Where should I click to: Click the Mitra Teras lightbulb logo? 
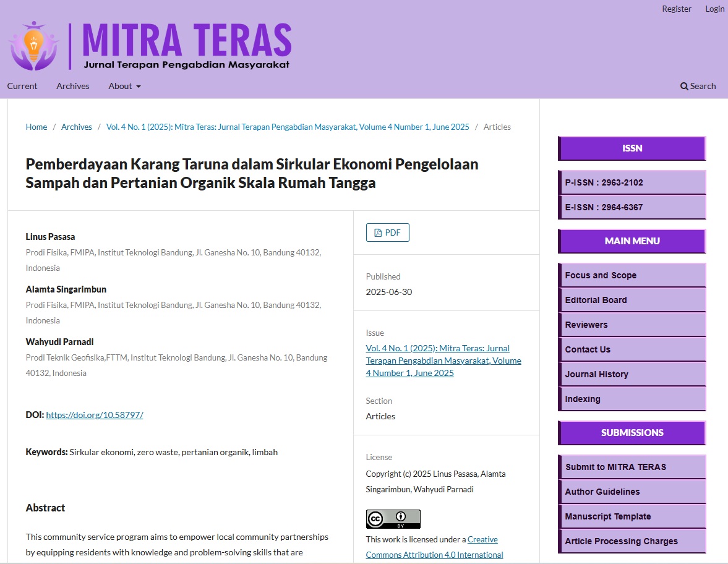[x=34, y=46]
